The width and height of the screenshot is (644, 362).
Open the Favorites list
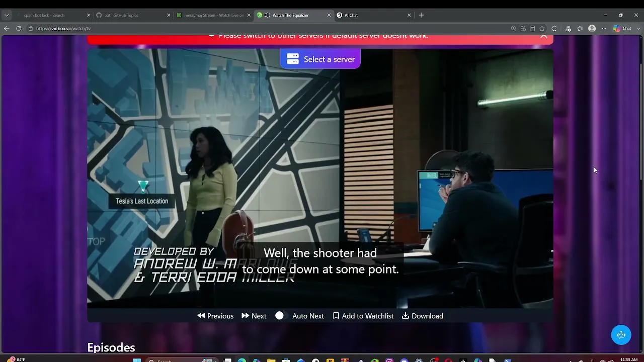click(580, 29)
